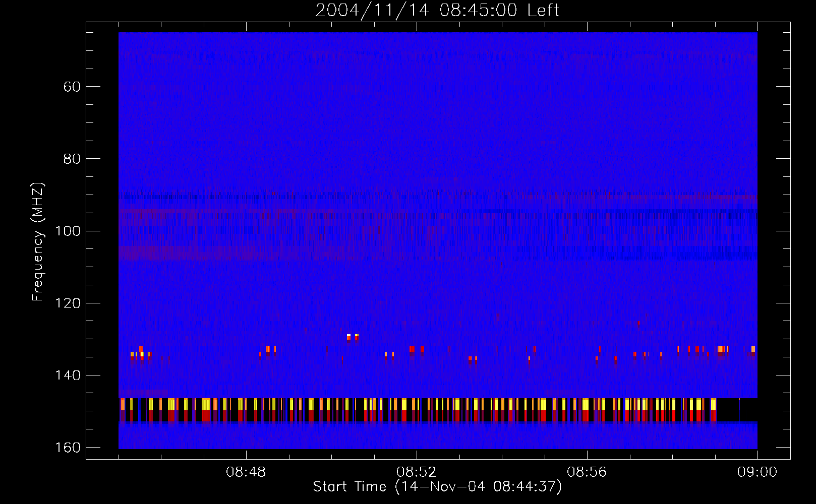Select the 60 frequency tick label

[x=72, y=87]
